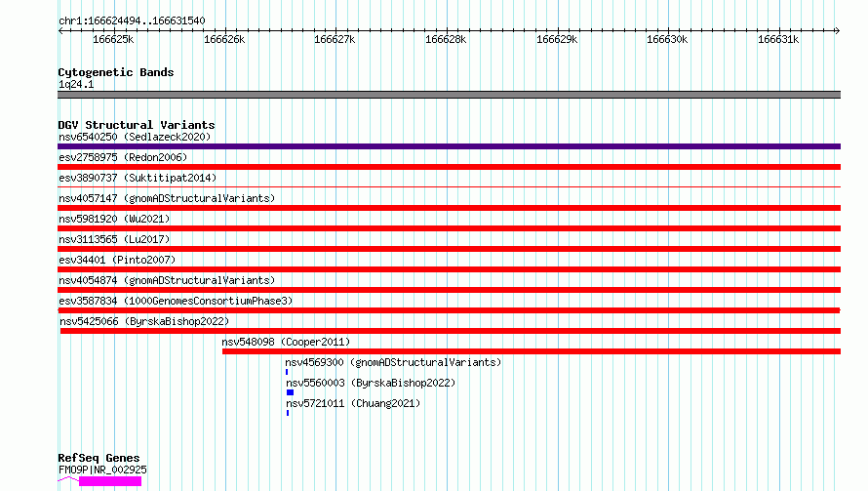Click the nsv3113565 (Lu2017) label
868x491 pixels.
pyautogui.click(x=114, y=239)
